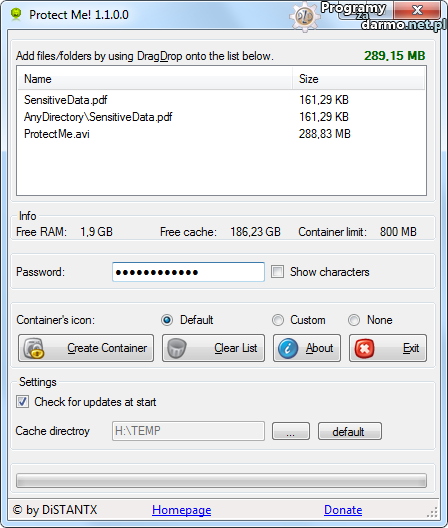
Task: Reset cache directory with default button
Action: click(x=350, y=431)
